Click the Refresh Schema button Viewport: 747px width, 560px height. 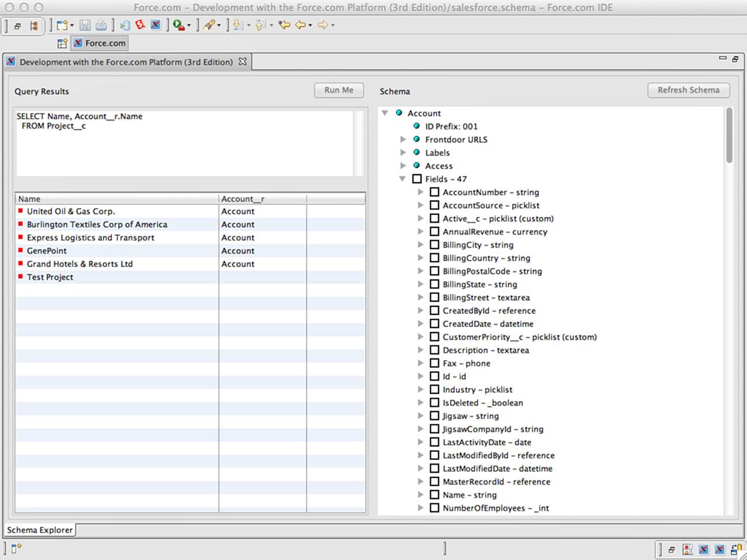point(689,90)
